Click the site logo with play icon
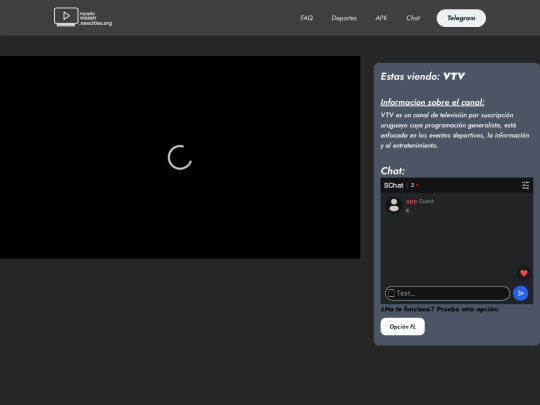Image resolution: width=540 pixels, height=405 pixels. [x=83, y=17]
